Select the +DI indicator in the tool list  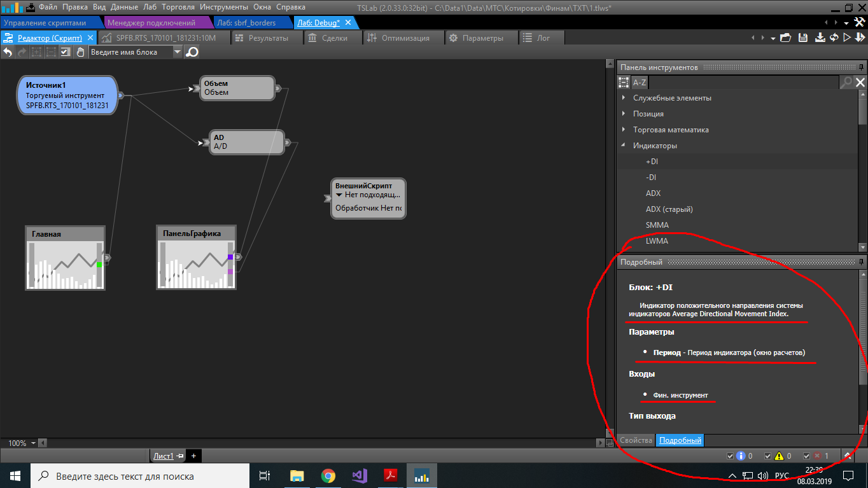click(652, 162)
